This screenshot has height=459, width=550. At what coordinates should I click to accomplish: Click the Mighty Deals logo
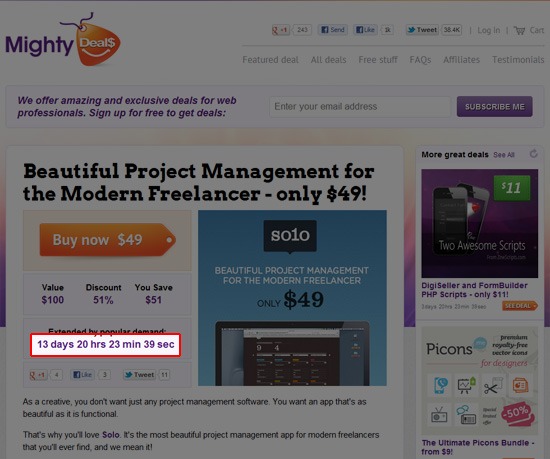click(63, 40)
